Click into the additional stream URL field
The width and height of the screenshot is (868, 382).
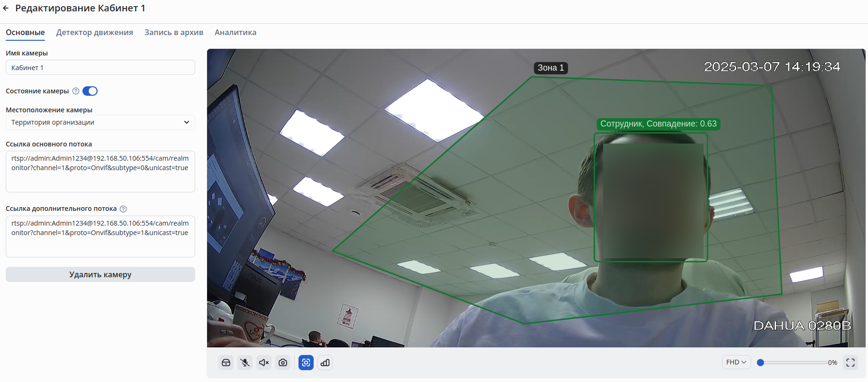click(x=100, y=236)
